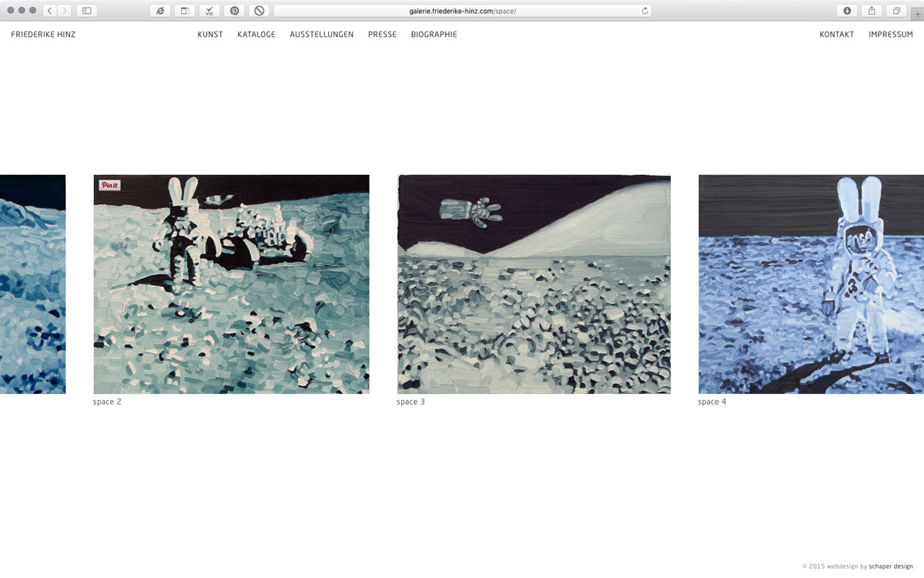Open the KATALOGE menu item

[x=256, y=35]
